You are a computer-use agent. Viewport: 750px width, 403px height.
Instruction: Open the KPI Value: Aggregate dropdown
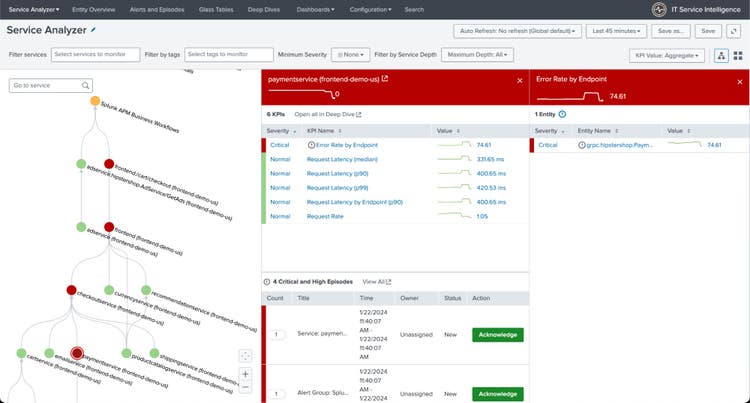tap(667, 55)
